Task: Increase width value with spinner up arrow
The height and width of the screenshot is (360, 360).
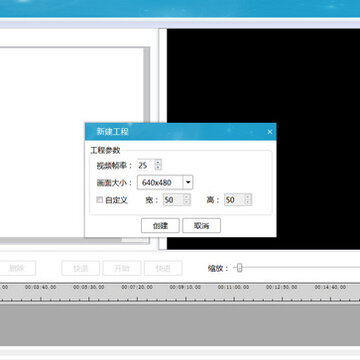Action: pyautogui.click(x=187, y=197)
